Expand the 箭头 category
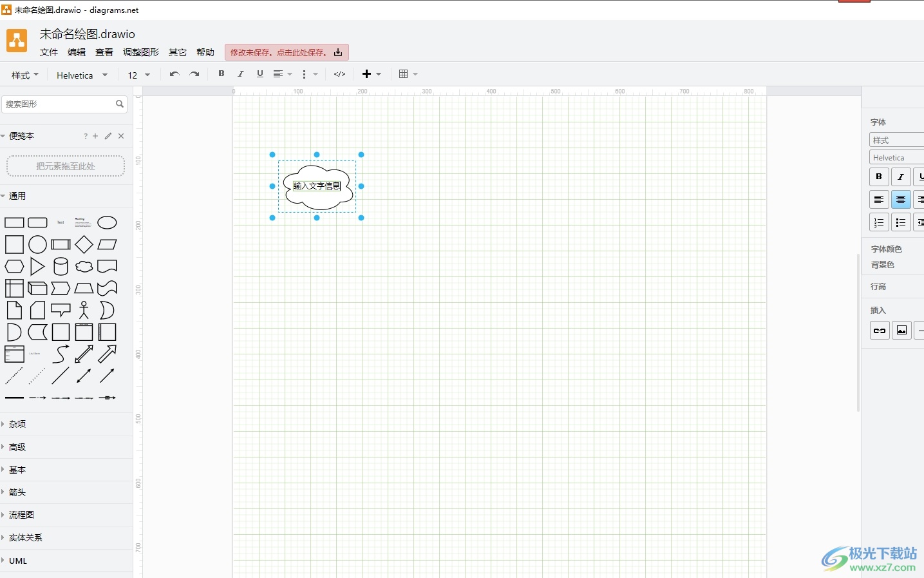This screenshot has height=578, width=924. [x=17, y=492]
